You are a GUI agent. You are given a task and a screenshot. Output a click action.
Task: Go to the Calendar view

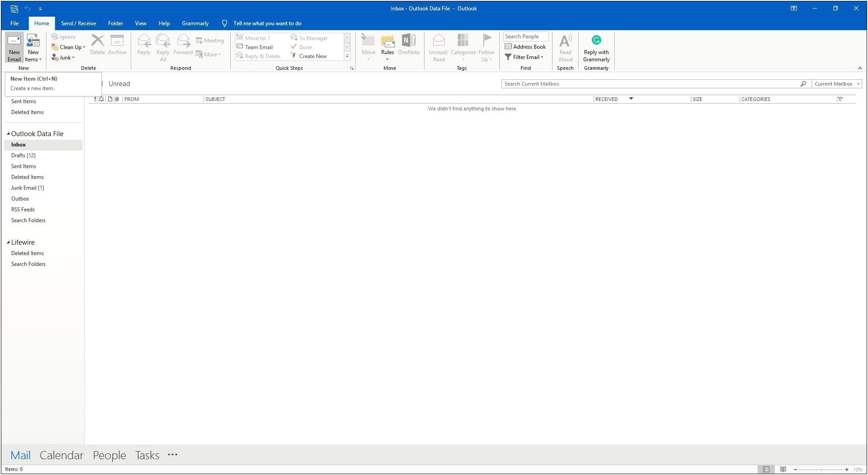pos(61,456)
